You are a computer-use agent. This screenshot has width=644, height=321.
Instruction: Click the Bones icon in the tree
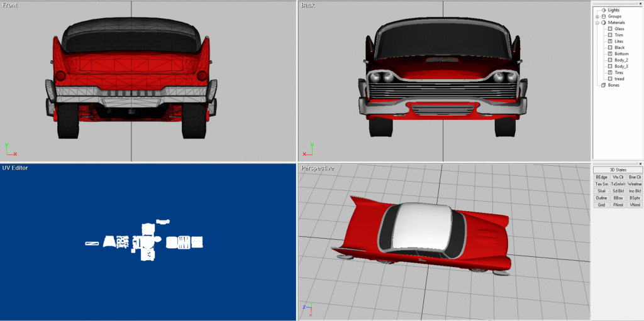pos(604,85)
